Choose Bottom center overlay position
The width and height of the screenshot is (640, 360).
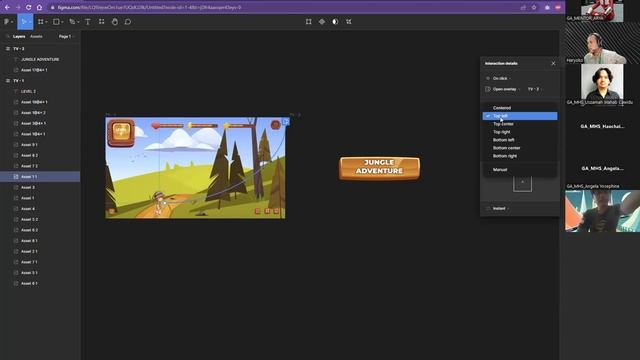[520, 148]
